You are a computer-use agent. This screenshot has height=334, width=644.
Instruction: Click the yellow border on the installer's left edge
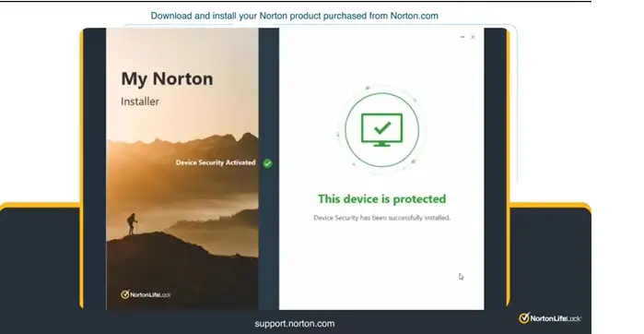81,169
